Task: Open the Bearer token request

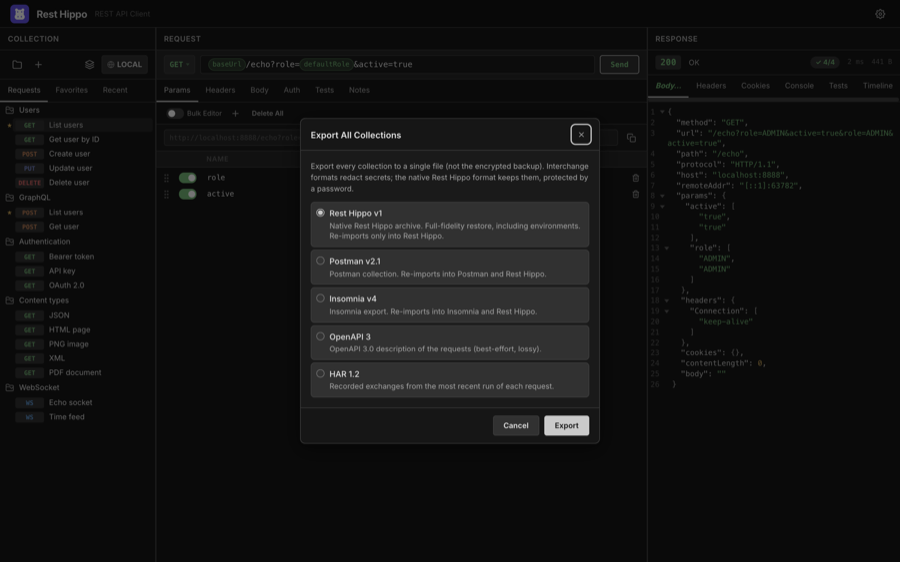Action: (x=77, y=257)
